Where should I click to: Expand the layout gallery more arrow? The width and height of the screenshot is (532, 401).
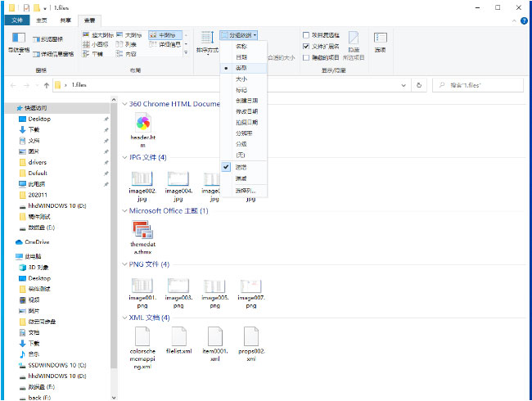tap(186, 52)
